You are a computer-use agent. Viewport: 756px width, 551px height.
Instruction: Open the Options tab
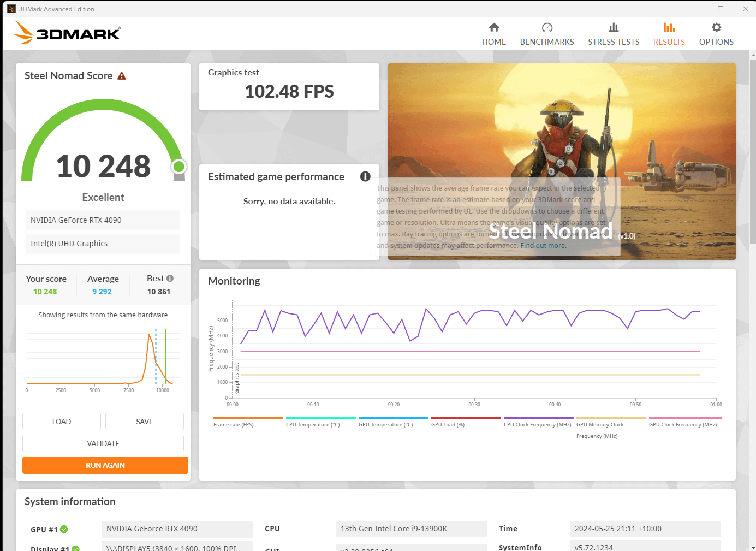click(716, 34)
